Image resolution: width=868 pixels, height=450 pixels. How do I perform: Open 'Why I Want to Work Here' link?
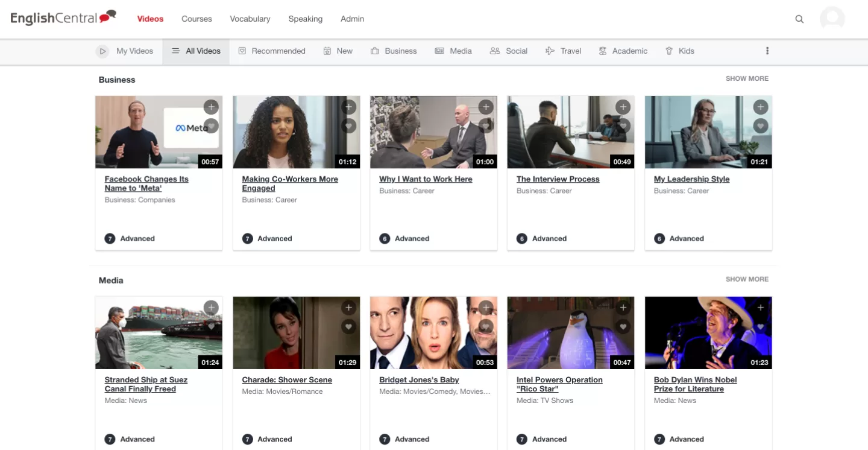(426, 179)
